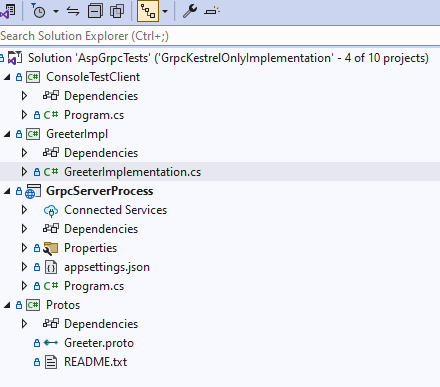This screenshot has height=387, width=440.
Task: Click the Preview Selected Items icon
Action: pyautogui.click(x=212, y=11)
